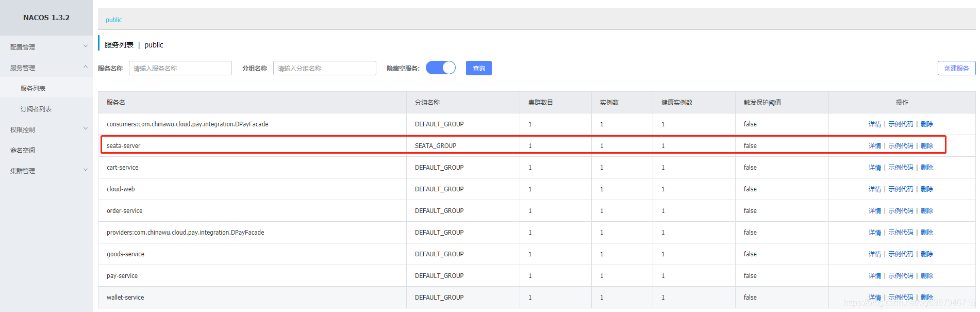Image resolution: width=980 pixels, height=312 pixels.
Task: Open 详情 for wallet-service
Action: click(x=874, y=298)
